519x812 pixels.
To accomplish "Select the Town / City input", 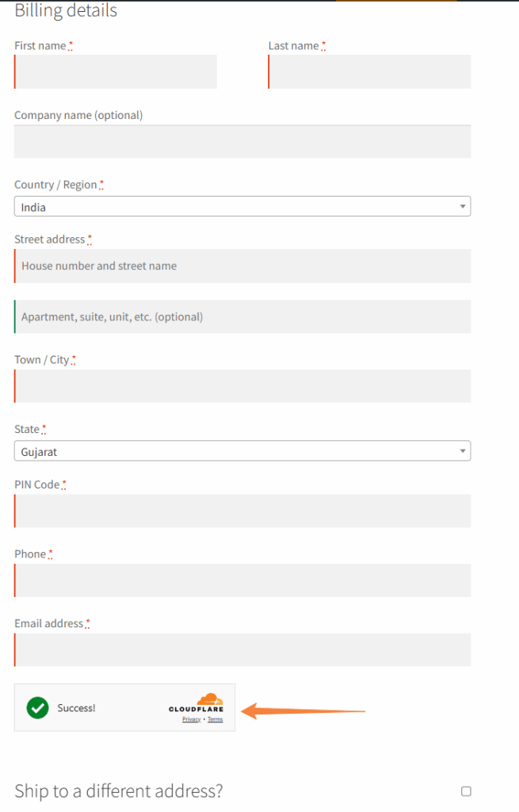I will coord(242,386).
